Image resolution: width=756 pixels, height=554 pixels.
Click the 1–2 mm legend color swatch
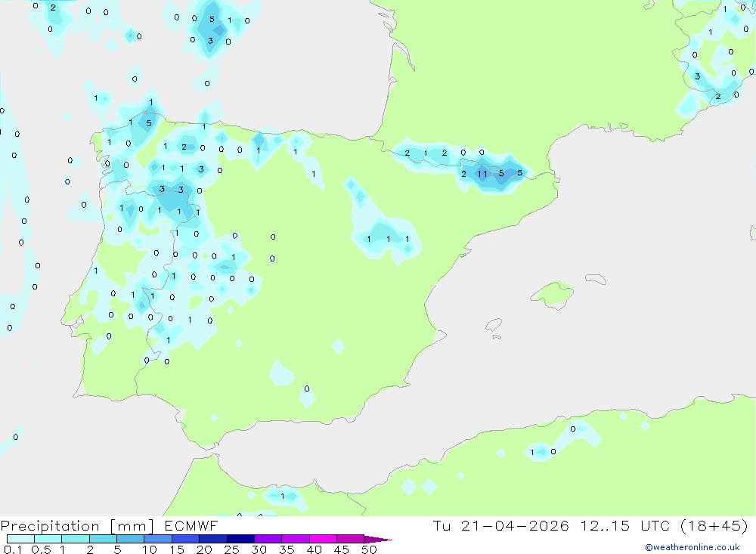(x=76, y=539)
